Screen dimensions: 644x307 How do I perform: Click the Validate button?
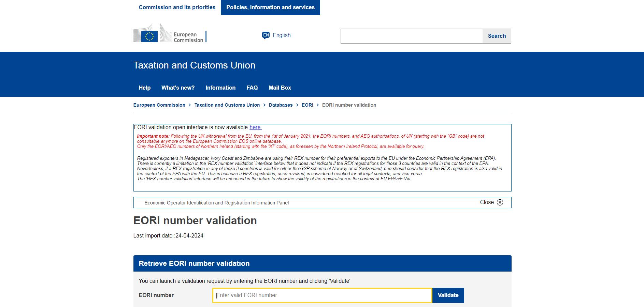pyautogui.click(x=448, y=295)
